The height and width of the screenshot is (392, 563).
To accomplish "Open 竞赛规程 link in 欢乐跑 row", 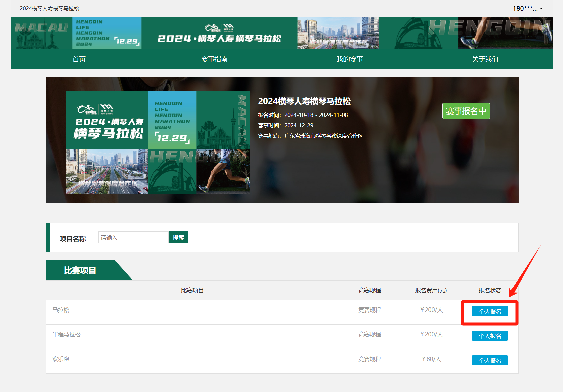I will pos(369,359).
